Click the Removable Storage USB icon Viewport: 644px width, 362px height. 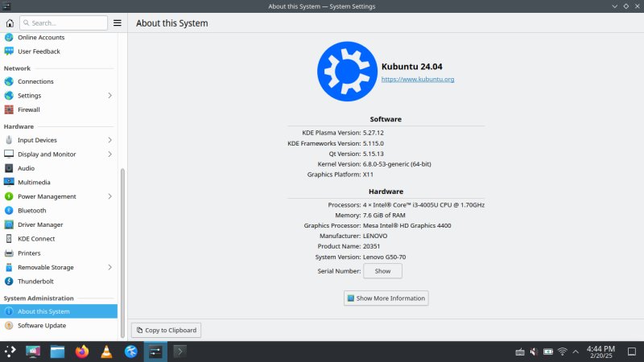9,267
